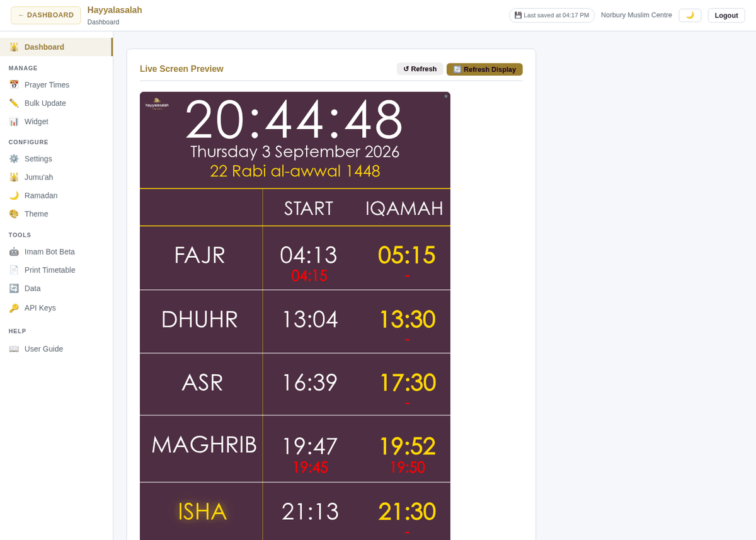Open Theme customization page
This screenshot has width=756, height=540.
pyautogui.click(x=56, y=214)
